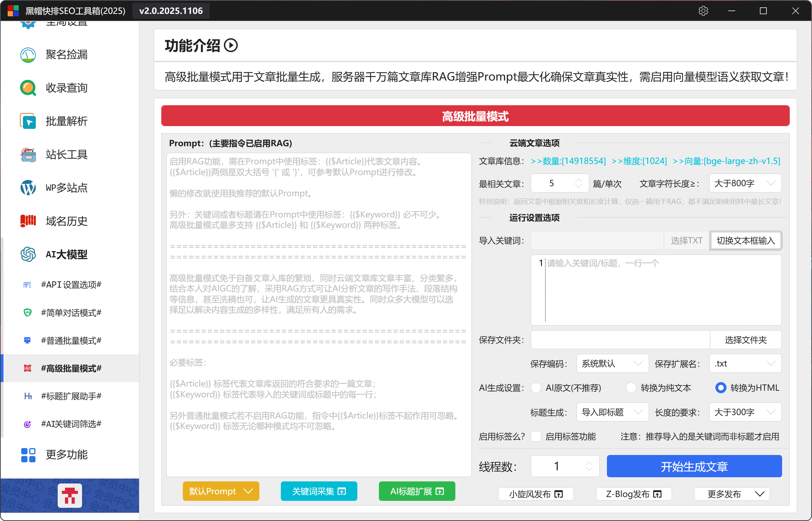Switch to #普通批量模式# menu item
812x521 pixels.
click(71, 340)
